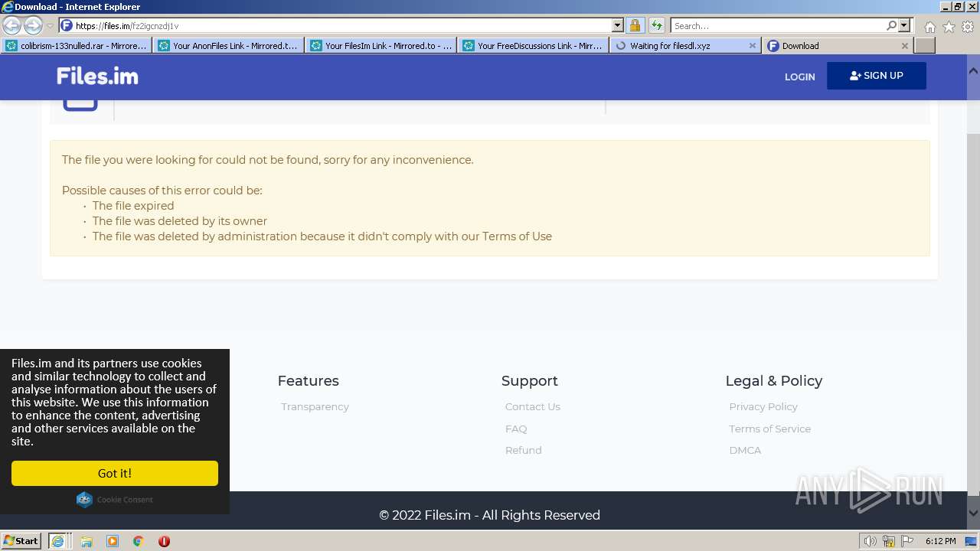Open the address bar dropdown arrow

[618, 25]
